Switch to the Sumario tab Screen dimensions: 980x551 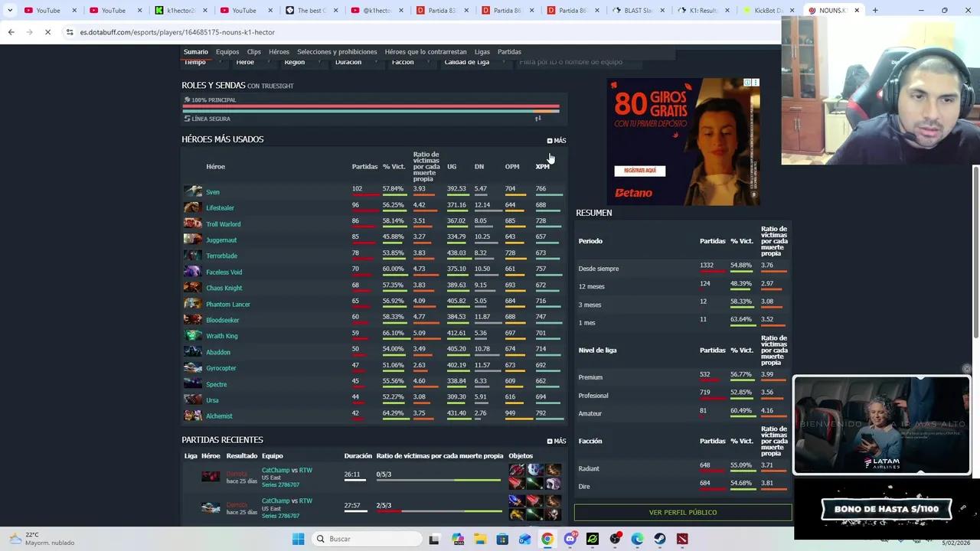tap(195, 52)
